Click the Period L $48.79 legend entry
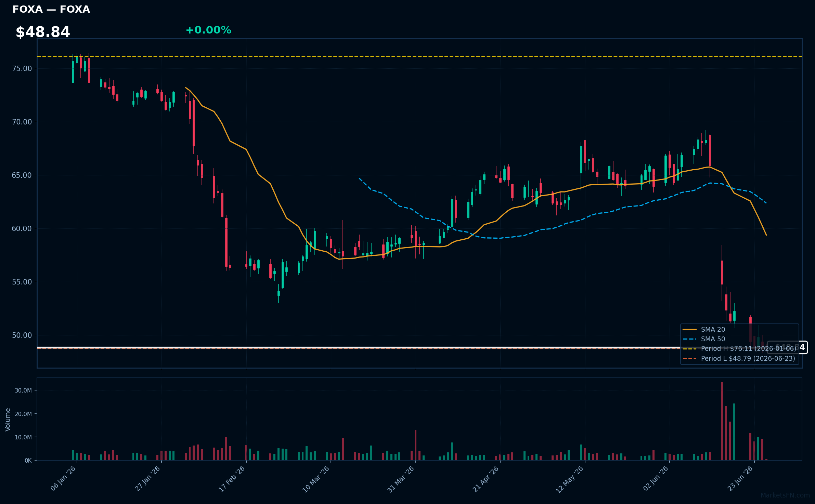The height and width of the screenshot is (504, 815). 739,358
